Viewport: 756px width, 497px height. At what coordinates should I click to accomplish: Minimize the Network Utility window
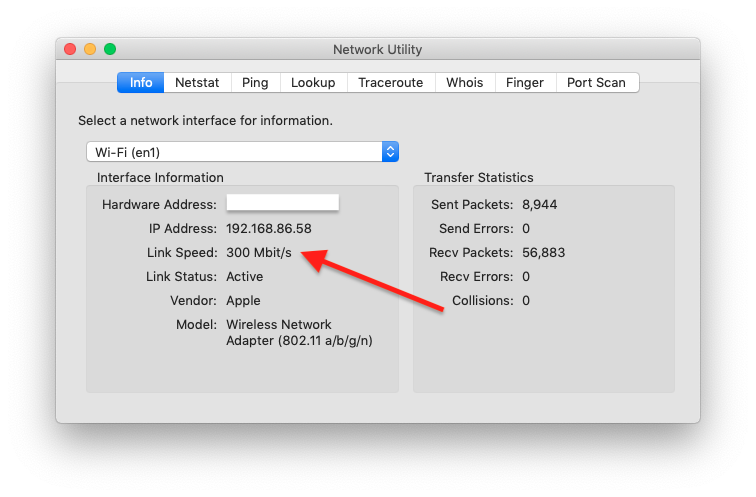(x=90, y=49)
